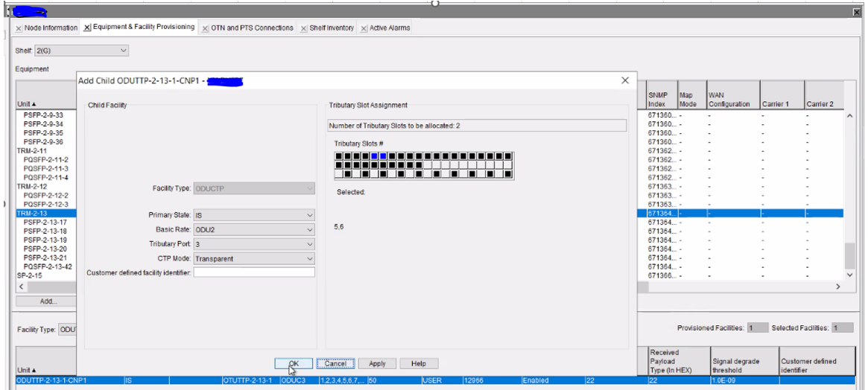Click the X icon on the Active Alarms tab
Screen dimensions: 868x390
(364, 28)
